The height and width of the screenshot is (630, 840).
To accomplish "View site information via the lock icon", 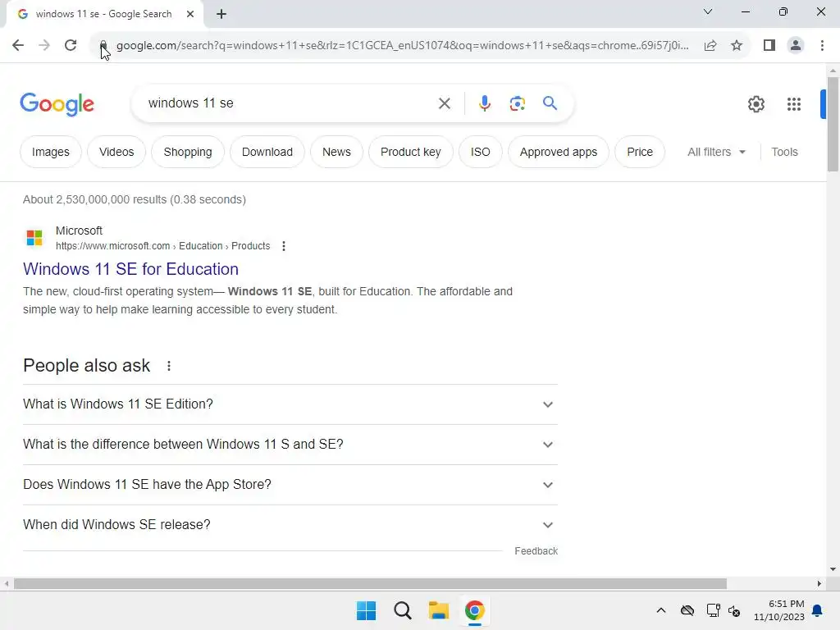I will [103, 46].
